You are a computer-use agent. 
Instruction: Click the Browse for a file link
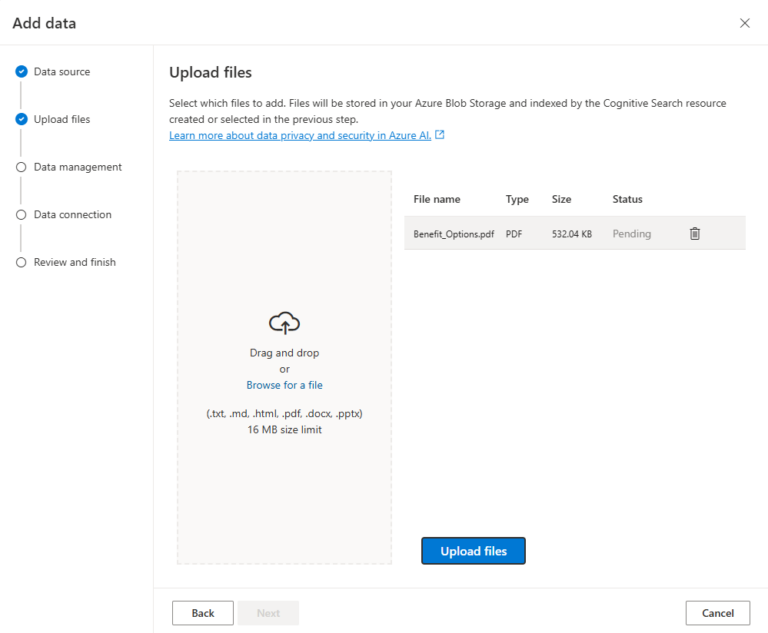(x=284, y=385)
